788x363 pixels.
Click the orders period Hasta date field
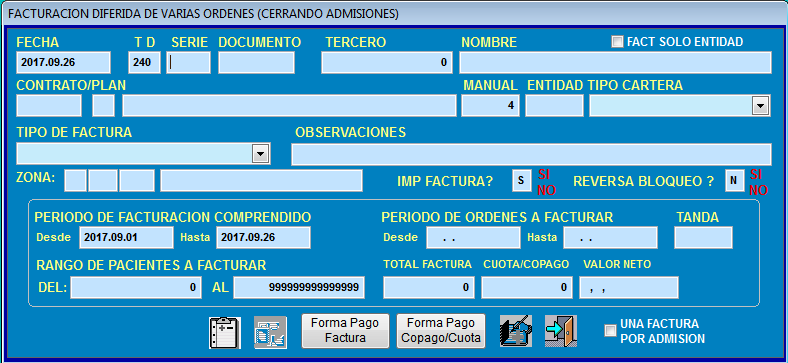[x=610, y=237]
